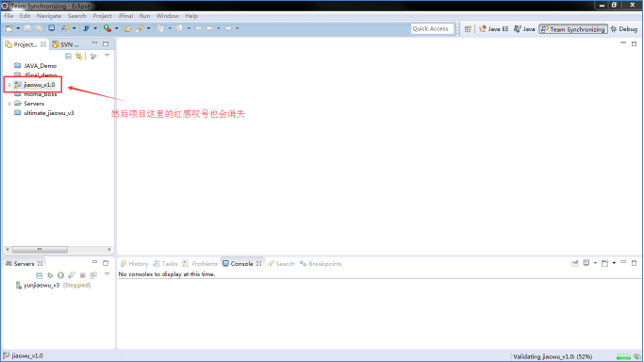Switch to the History tab

click(134, 264)
